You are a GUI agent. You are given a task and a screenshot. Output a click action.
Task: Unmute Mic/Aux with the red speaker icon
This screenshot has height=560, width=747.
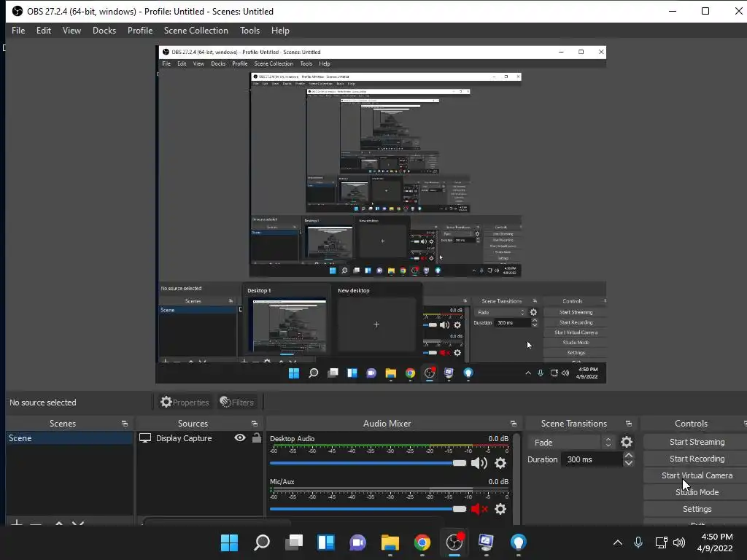[479, 509]
